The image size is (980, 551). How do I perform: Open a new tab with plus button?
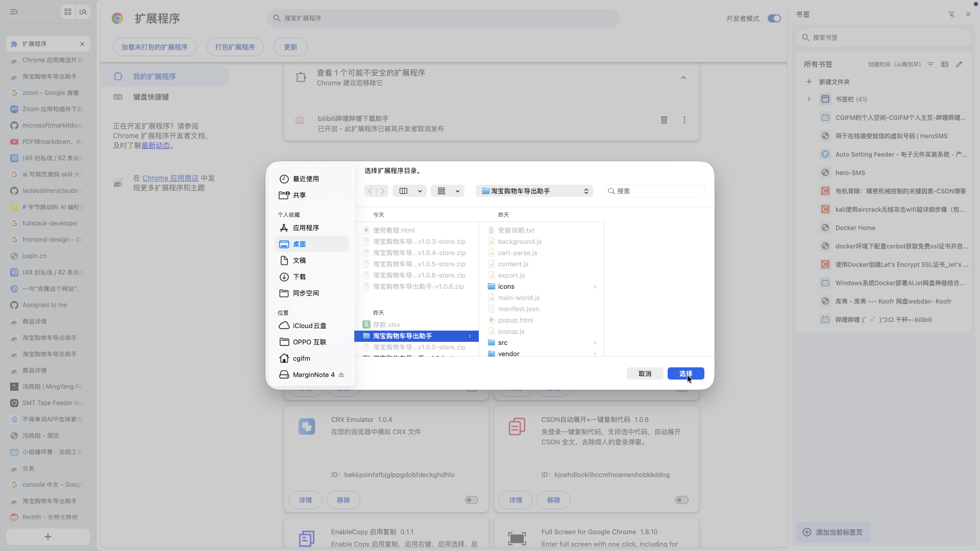pos(48,537)
